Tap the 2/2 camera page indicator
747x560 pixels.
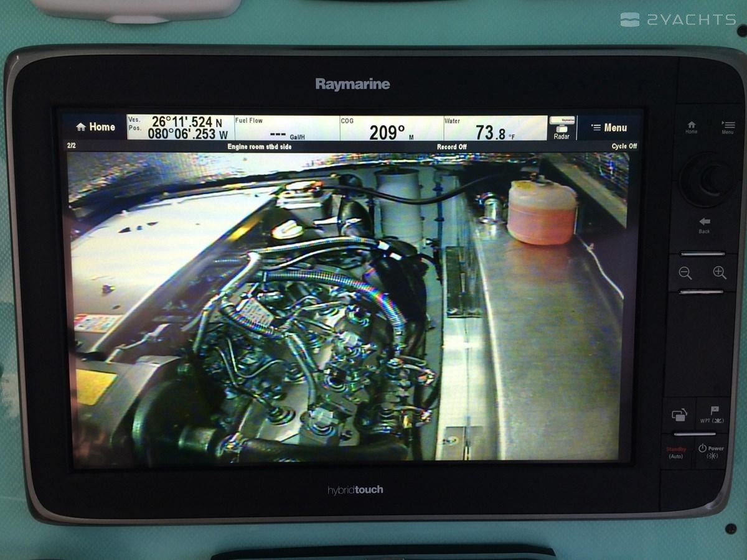(x=72, y=146)
